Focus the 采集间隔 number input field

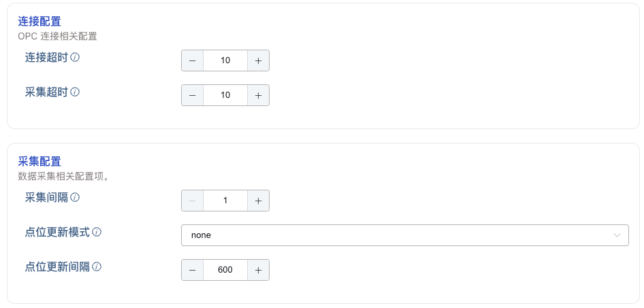(225, 201)
